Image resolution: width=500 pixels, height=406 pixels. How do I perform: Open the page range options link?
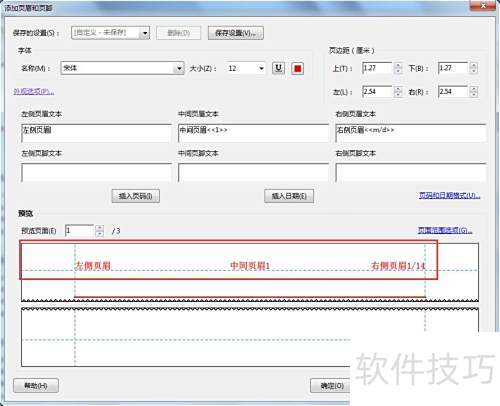445,230
